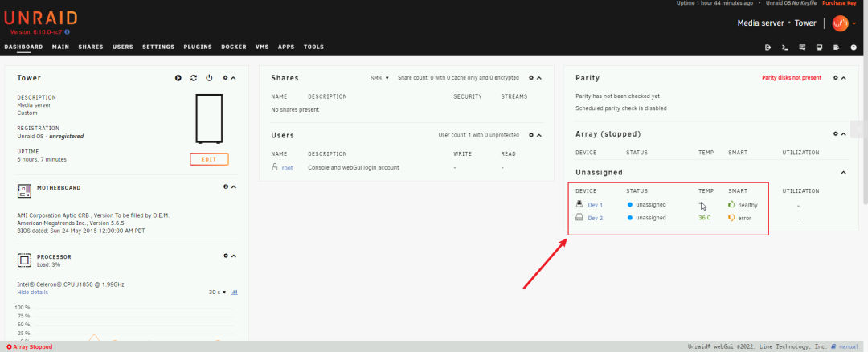The height and width of the screenshot is (352, 868).
Task: Open the SMB protocol dropdown
Action: pyautogui.click(x=379, y=78)
